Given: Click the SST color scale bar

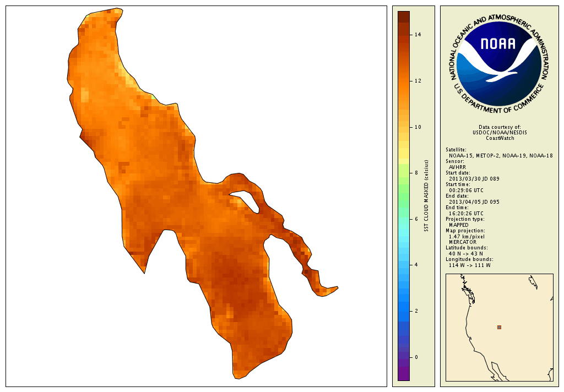Looking at the screenshot, I should point(404,195).
